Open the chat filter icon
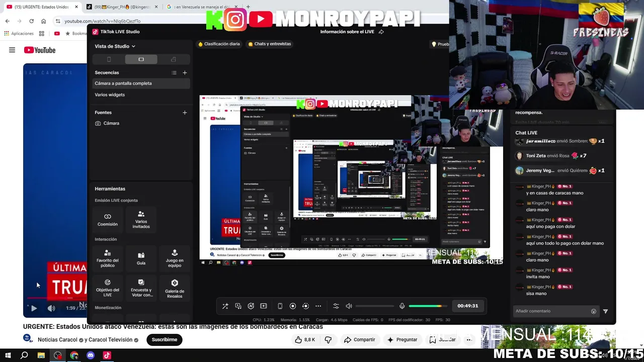Viewport: 644px width, 362px height. pyautogui.click(x=605, y=311)
